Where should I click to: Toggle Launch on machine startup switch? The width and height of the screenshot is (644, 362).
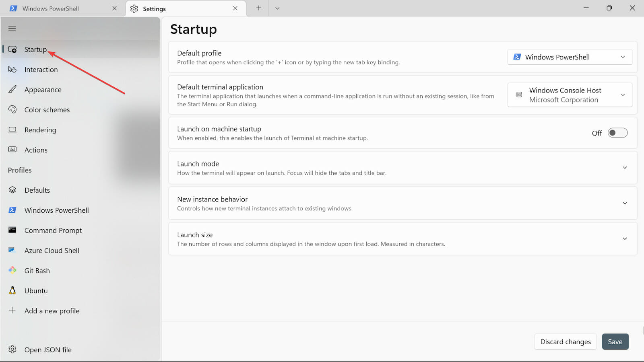tap(617, 133)
